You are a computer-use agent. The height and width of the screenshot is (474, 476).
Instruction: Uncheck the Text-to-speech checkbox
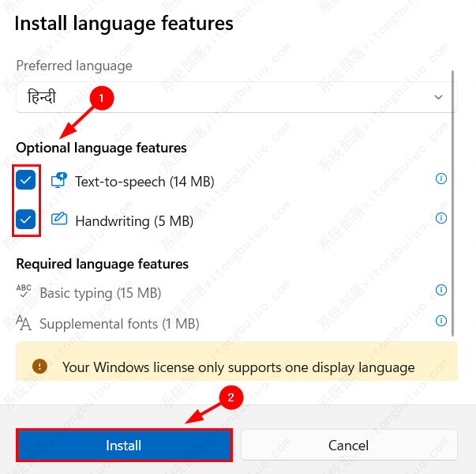(26, 181)
